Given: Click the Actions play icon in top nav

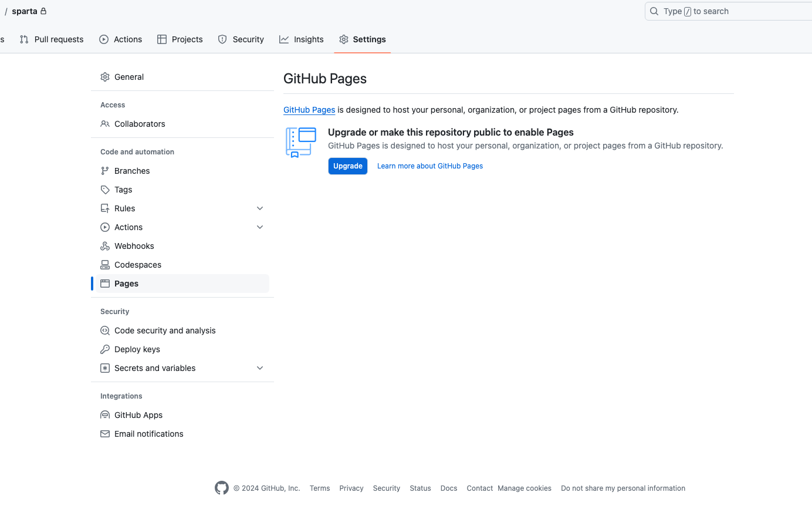Looking at the screenshot, I should 104,39.
